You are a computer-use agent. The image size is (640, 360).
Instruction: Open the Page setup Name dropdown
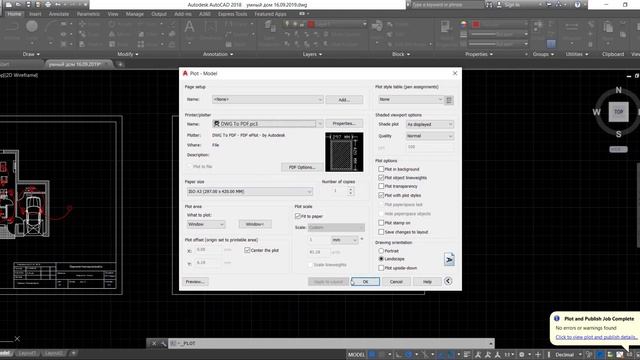pyautogui.click(x=267, y=100)
